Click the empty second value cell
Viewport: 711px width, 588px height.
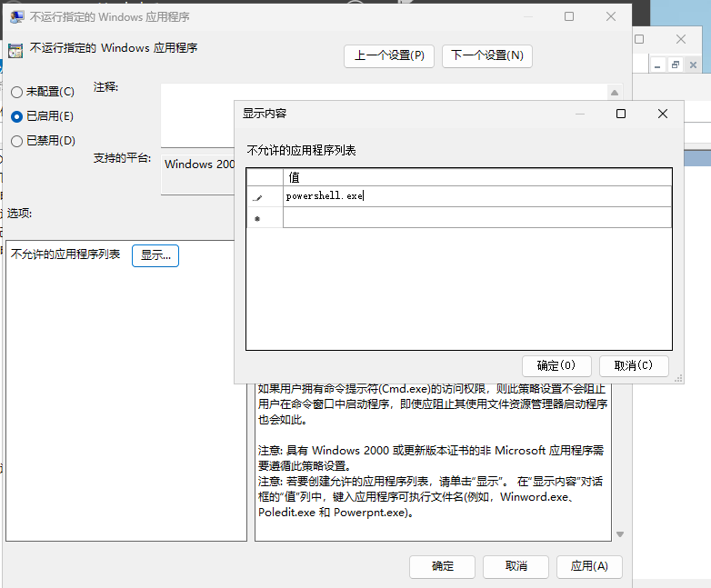(477, 217)
